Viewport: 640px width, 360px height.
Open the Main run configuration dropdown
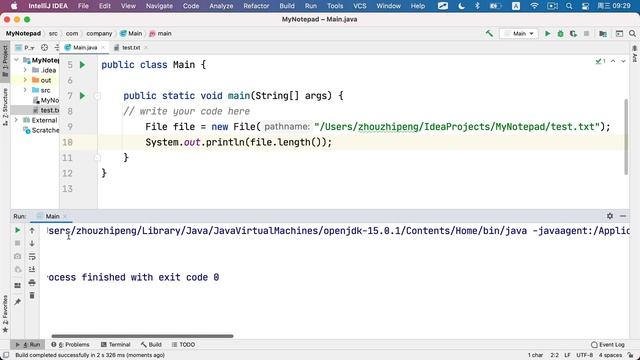(x=519, y=33)
